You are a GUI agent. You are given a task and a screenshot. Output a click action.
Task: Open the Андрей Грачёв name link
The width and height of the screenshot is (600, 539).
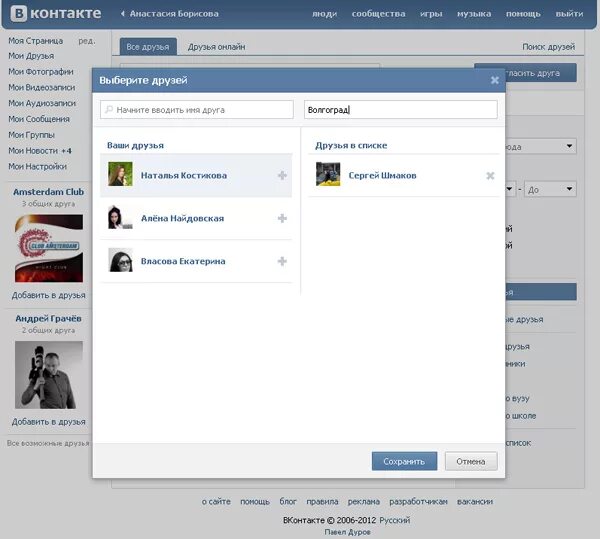click(x=49, y=318)
